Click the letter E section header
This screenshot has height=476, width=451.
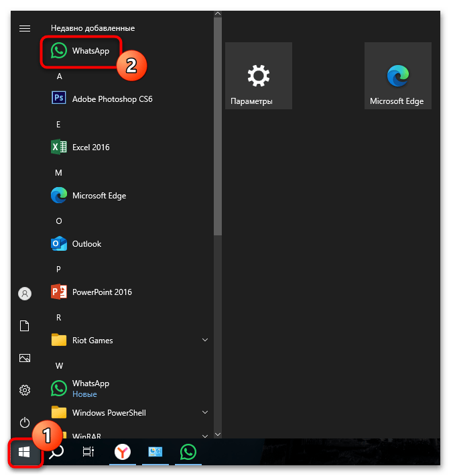tap(58, 125)
